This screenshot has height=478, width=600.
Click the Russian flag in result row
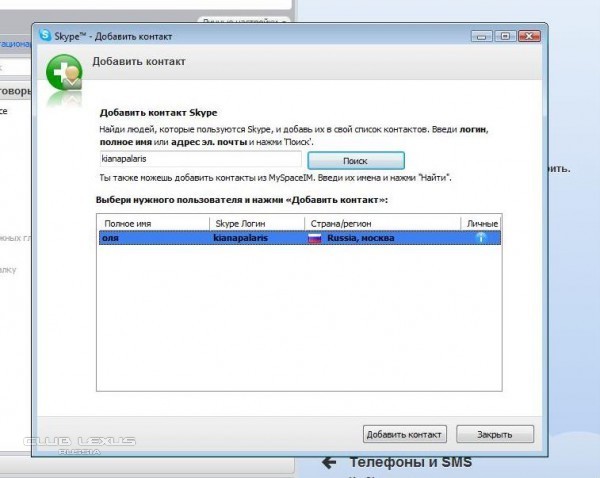coord(314,238)
